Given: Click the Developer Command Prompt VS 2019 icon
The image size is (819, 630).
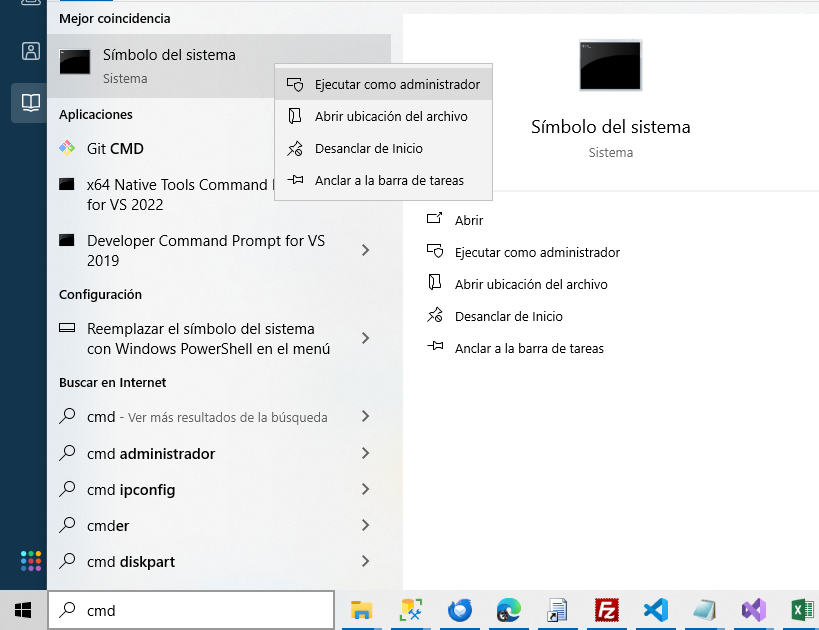Looking at the screenshot, I should click(x=66, y=240).
